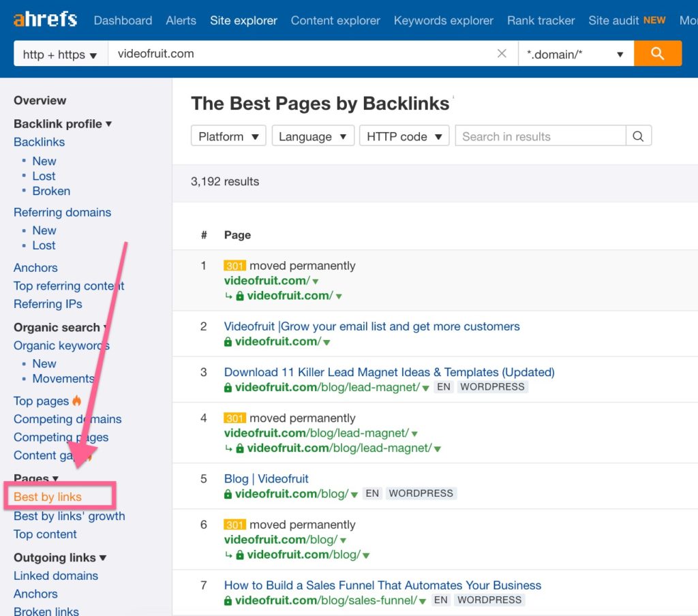This screenshot has width=698, height=616.
Task: Click the orange search magnifier button
Action: [658, 53]
